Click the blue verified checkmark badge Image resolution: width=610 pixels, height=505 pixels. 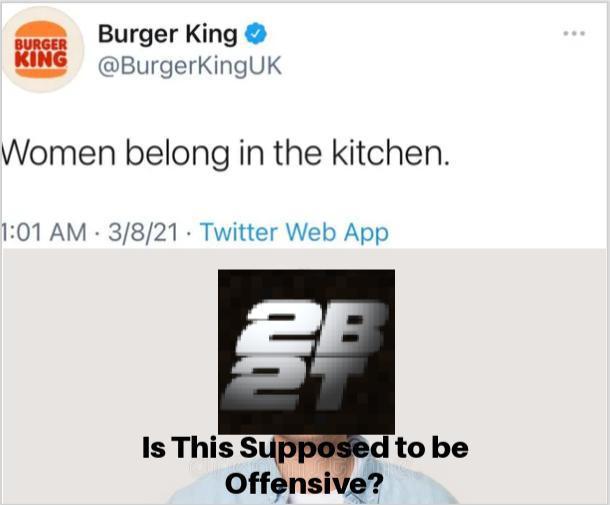[255, 34]
